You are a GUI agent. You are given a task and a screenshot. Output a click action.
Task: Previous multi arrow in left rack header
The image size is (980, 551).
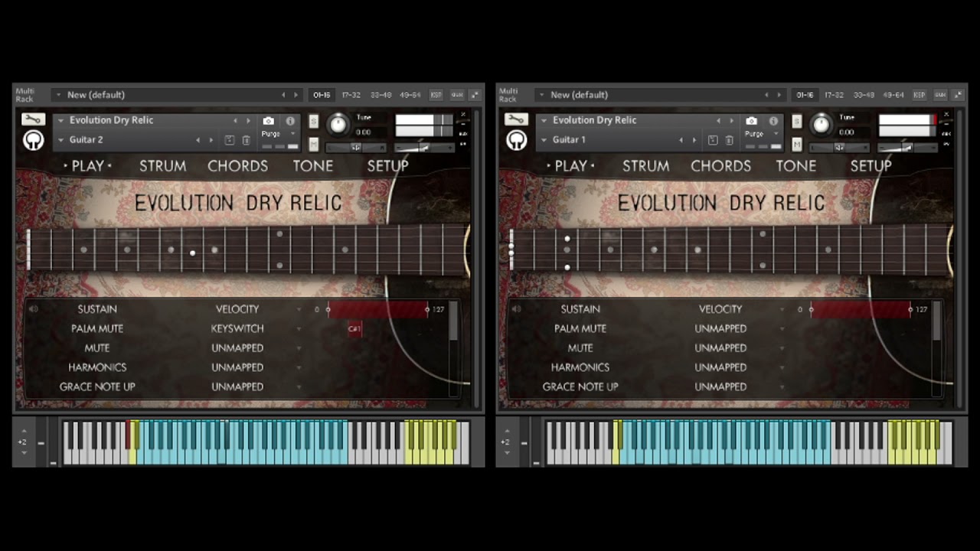283,95
